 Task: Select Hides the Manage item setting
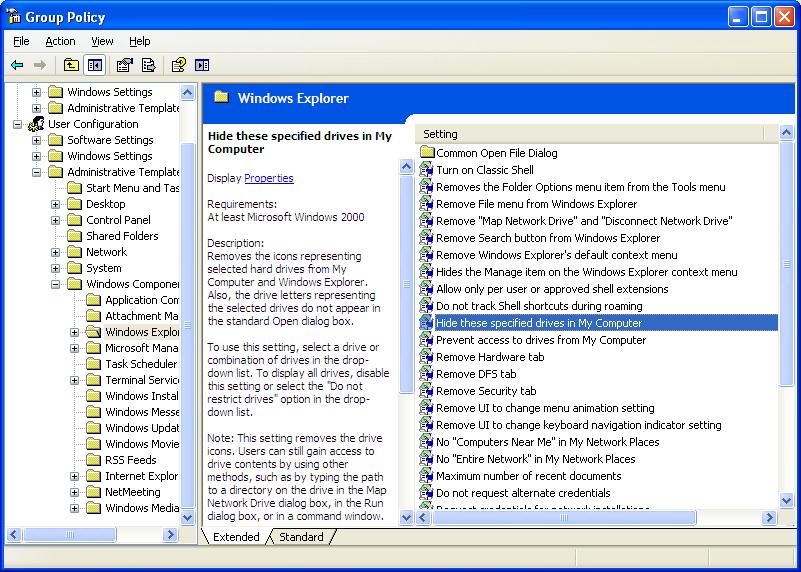pyautogui.click(x=586, y=272)
